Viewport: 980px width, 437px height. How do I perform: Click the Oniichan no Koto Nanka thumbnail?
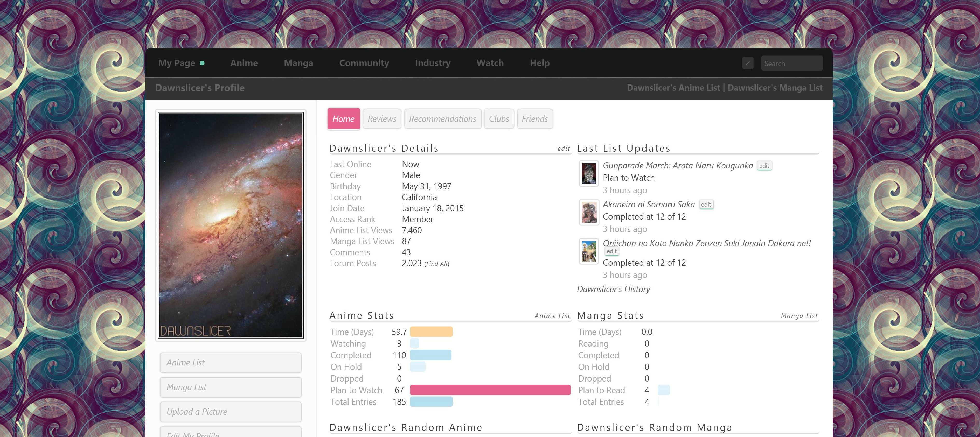click(588, 251)
